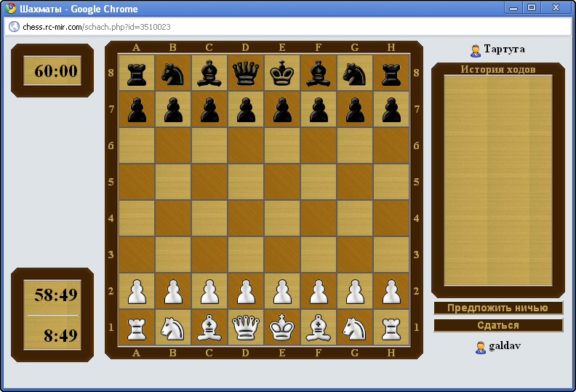Click the empty E4 square

pyautogui.click(x=282, y=218)
